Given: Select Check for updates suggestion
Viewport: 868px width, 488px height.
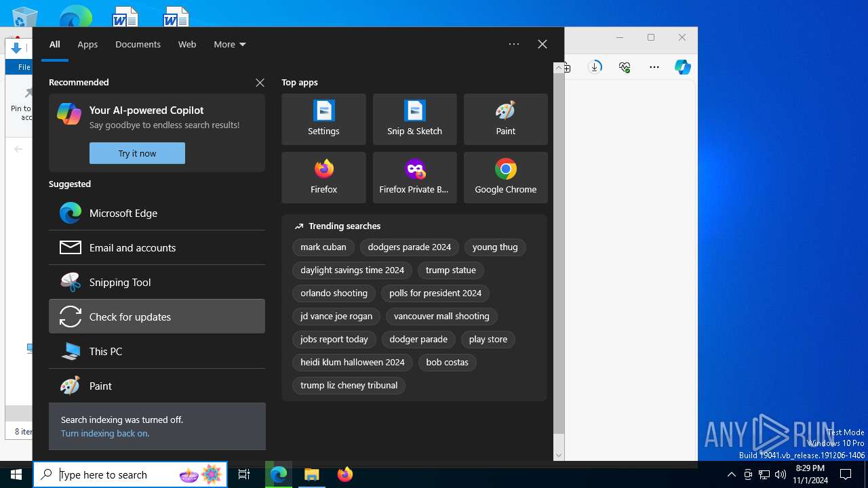Looking at the screenshot, I should (x=157, y=317).
